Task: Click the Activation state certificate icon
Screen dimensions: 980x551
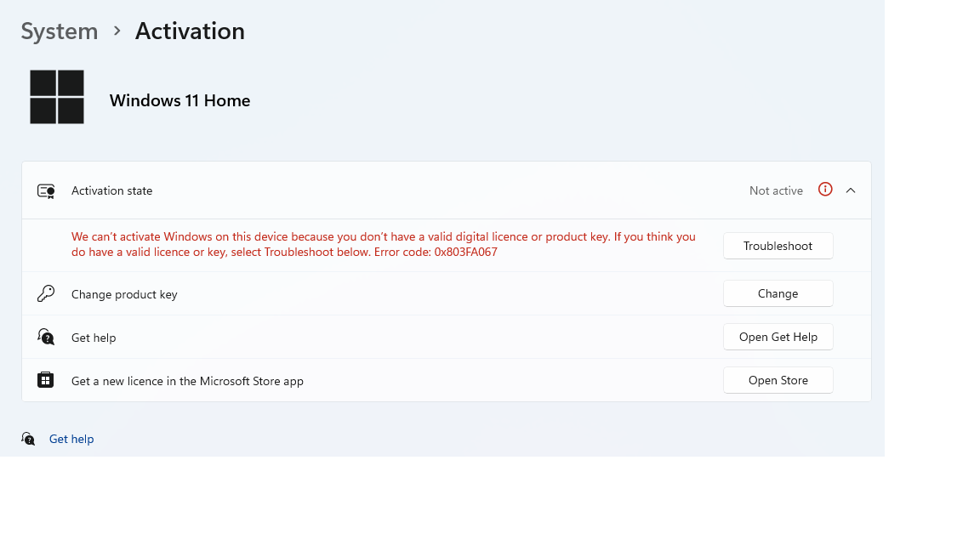Action: click(46, 191)
